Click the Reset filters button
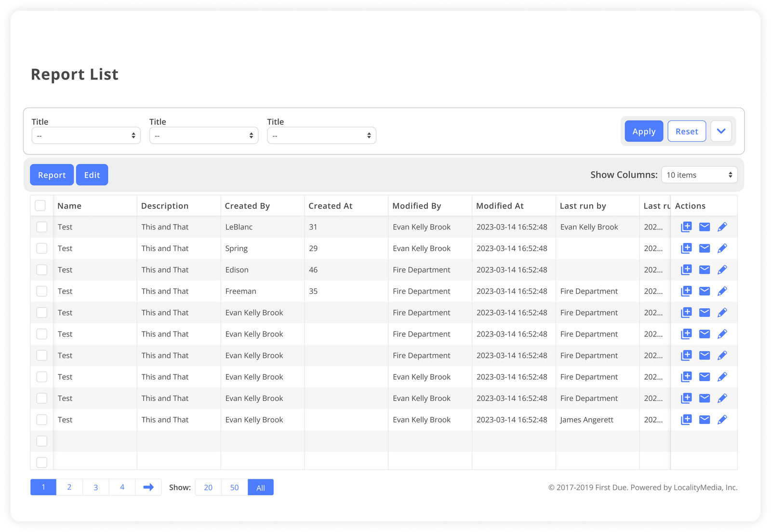Viewport: 771px width, 532px height. tap(687, 131)
